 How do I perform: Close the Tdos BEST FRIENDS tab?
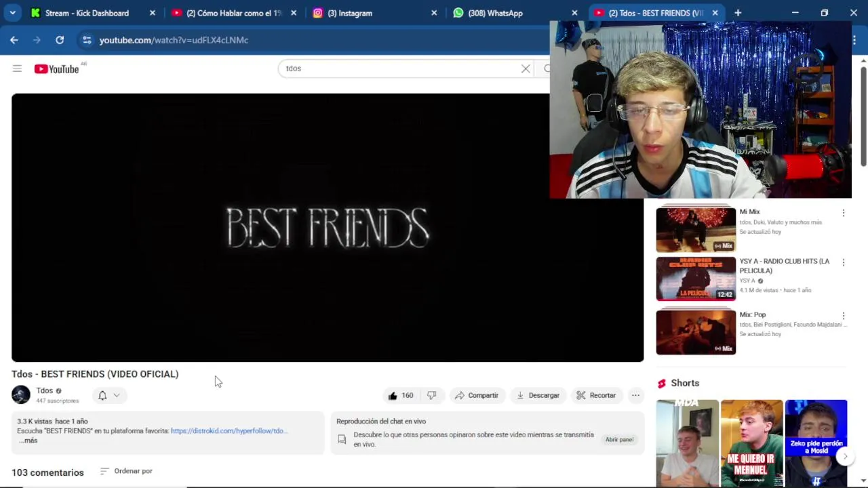pos(715,13)
